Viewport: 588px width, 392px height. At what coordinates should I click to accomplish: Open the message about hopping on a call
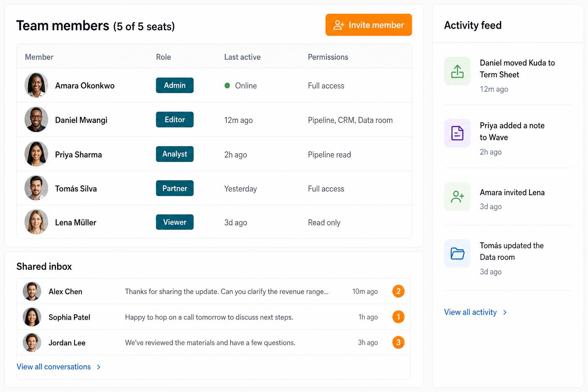(209, 317)
